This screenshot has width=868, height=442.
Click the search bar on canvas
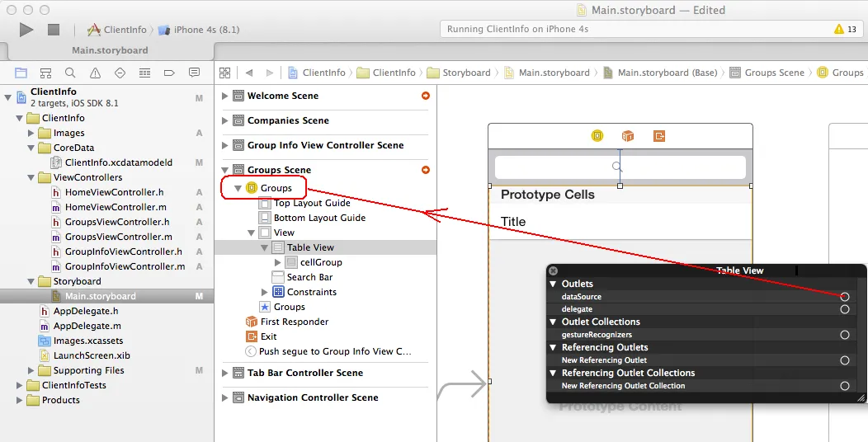tap(620, 167)
